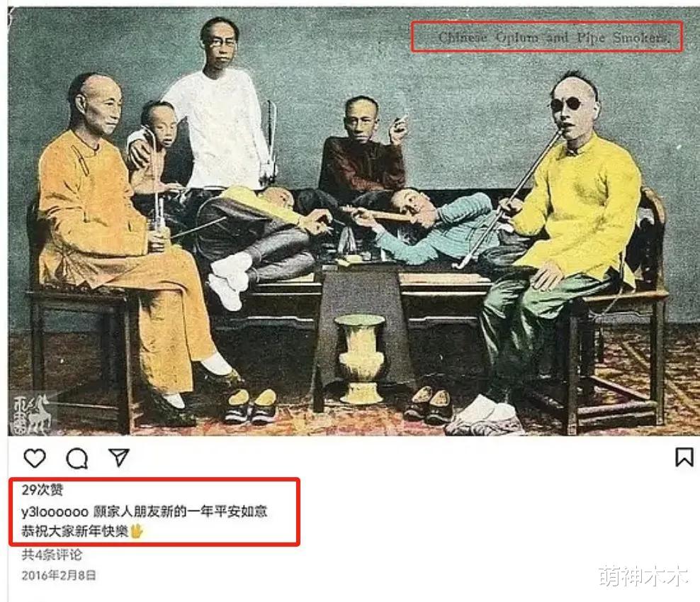Select the caption line 恭祝大家新年快樂

tap(75, 531)
